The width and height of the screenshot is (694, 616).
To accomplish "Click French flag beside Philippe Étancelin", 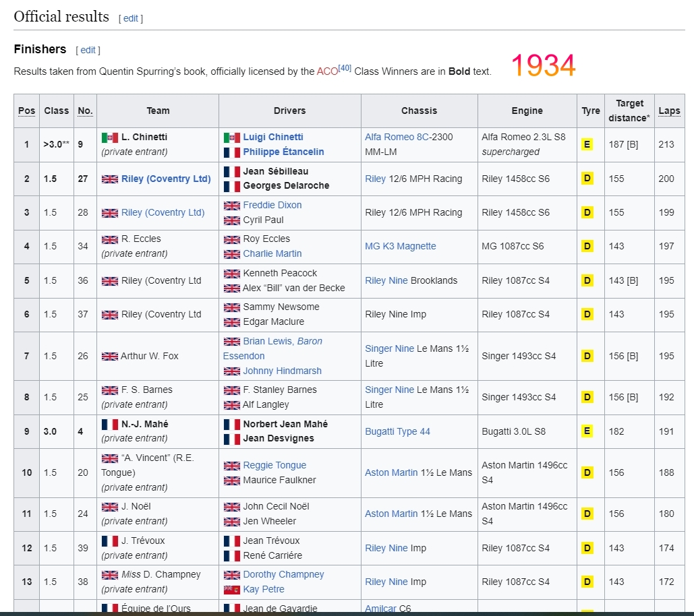I will coord(232,152).
